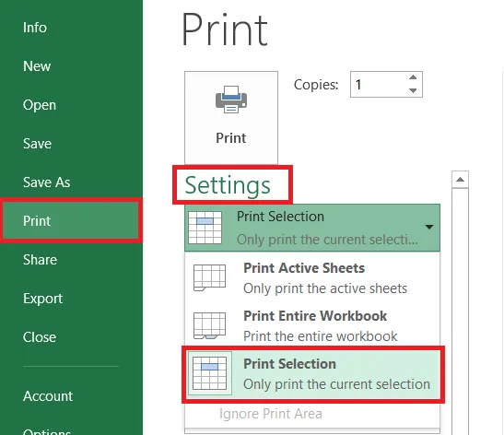Select Export in the sidebar

click(x=42, y=299)
